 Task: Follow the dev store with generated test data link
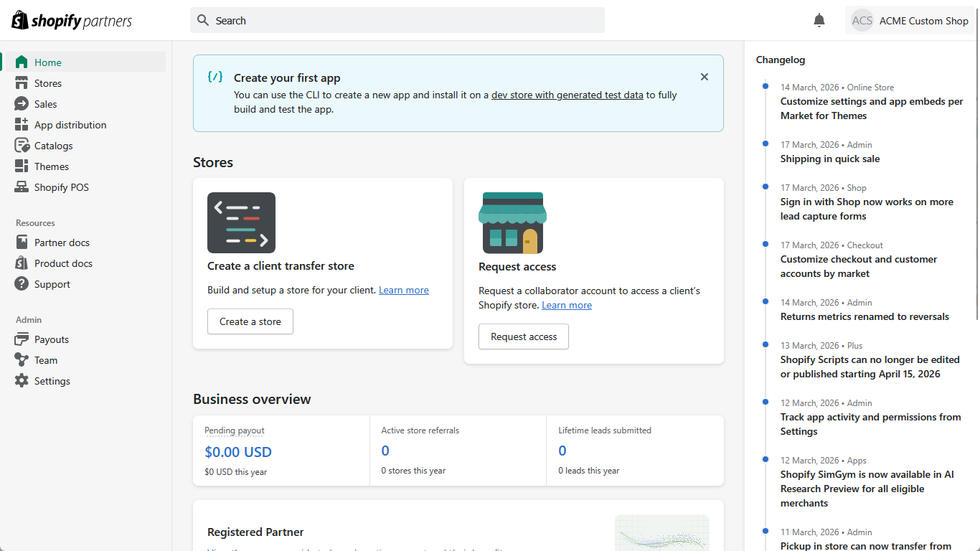[567, 95]
